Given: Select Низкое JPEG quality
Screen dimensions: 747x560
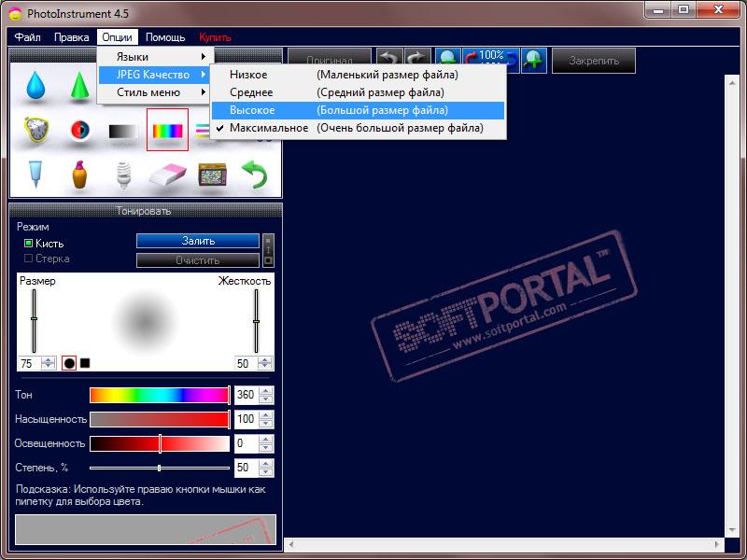Looking at the screenshot, I should pyautogui.click(x=358, y=75).
